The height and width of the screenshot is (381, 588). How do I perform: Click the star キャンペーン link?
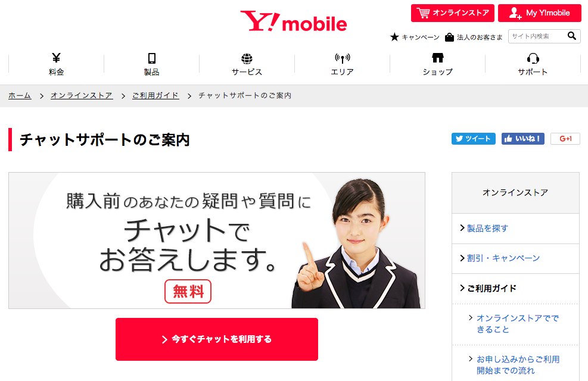(415, 37)
